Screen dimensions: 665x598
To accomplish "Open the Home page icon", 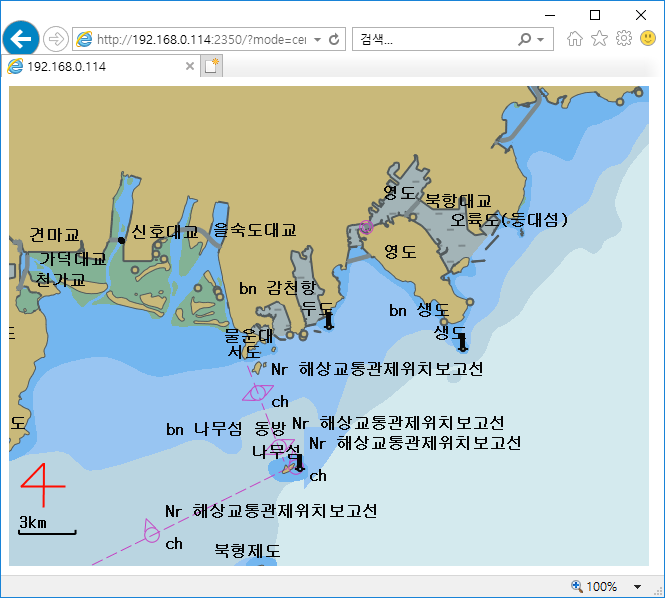I will (575, 39).
